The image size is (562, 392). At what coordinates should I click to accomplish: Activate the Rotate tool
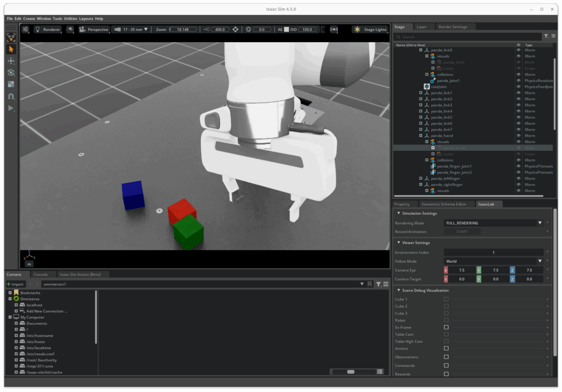pyautogui.click(x=11, y=73)
